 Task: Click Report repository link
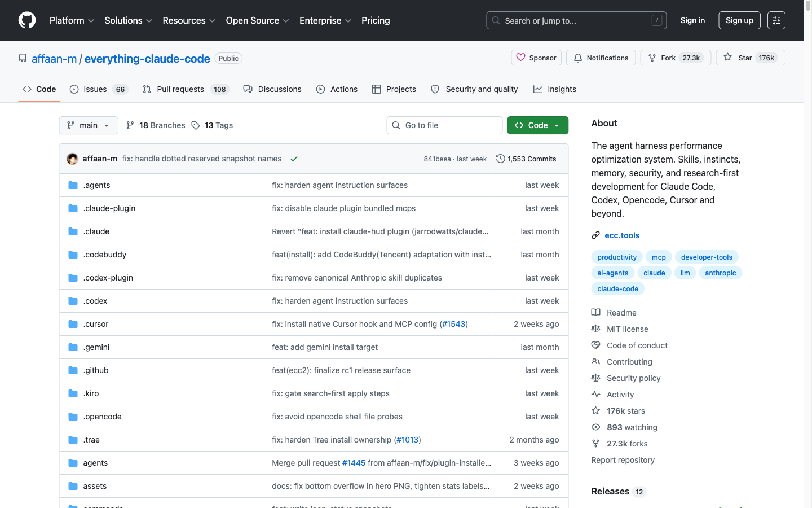(623, 460)
